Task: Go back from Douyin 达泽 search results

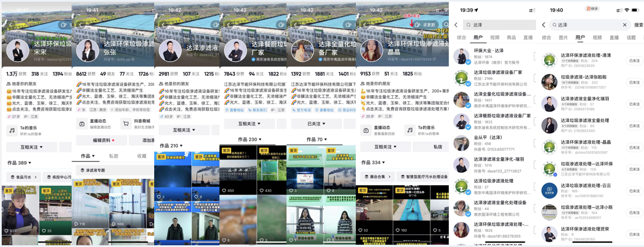Action: pos(456,25)
